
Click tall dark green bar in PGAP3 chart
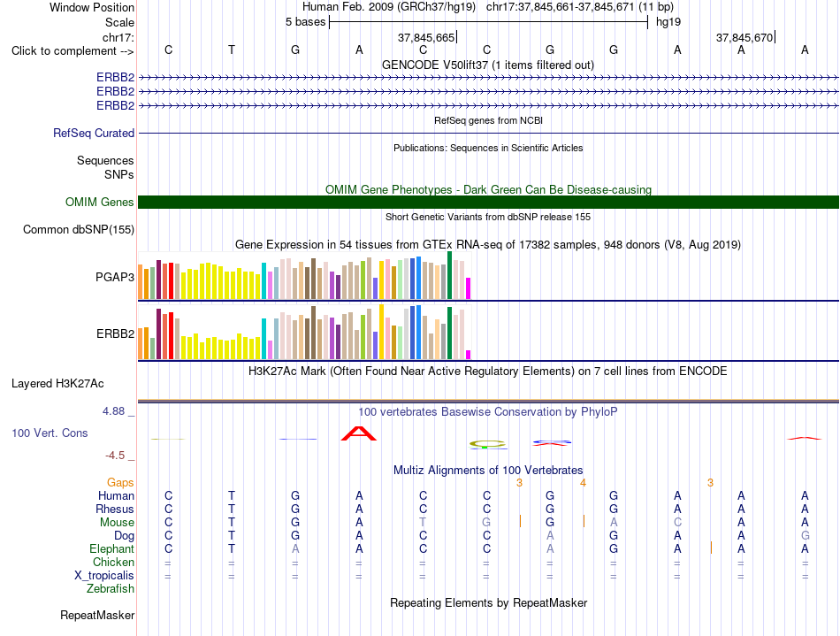pos(449,275)
